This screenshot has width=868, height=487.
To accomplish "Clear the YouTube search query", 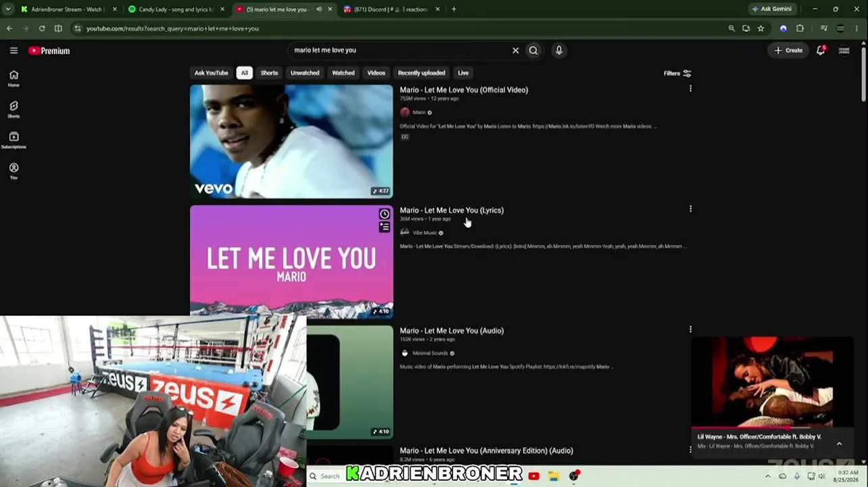I will (516, 50).
